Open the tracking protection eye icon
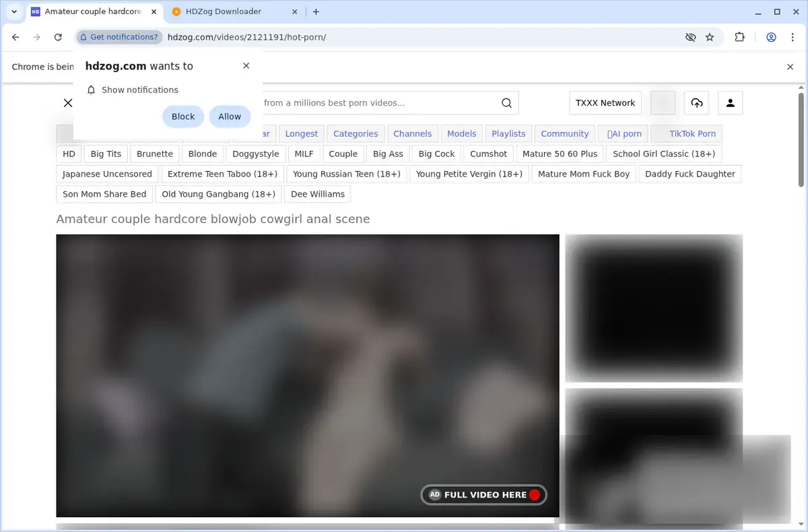 690,37
